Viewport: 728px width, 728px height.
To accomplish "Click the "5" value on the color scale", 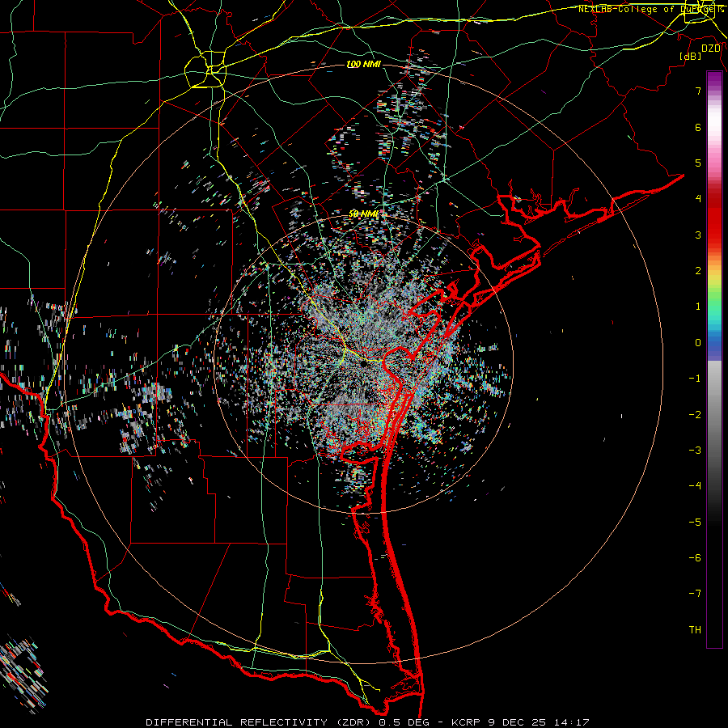I will (698, 163).
